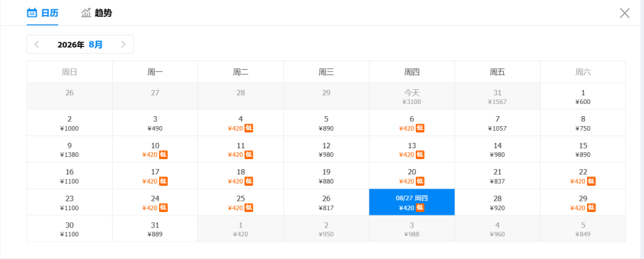Choose September 1 at ¥420
The width and height of the screenshot is (644, 259).
click(240, 229)
